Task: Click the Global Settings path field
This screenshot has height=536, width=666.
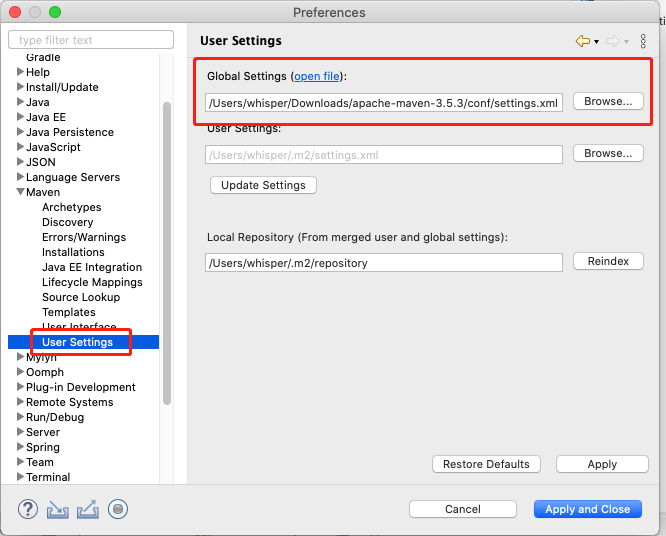Action: pyautogui.click(x=384, y=103)
